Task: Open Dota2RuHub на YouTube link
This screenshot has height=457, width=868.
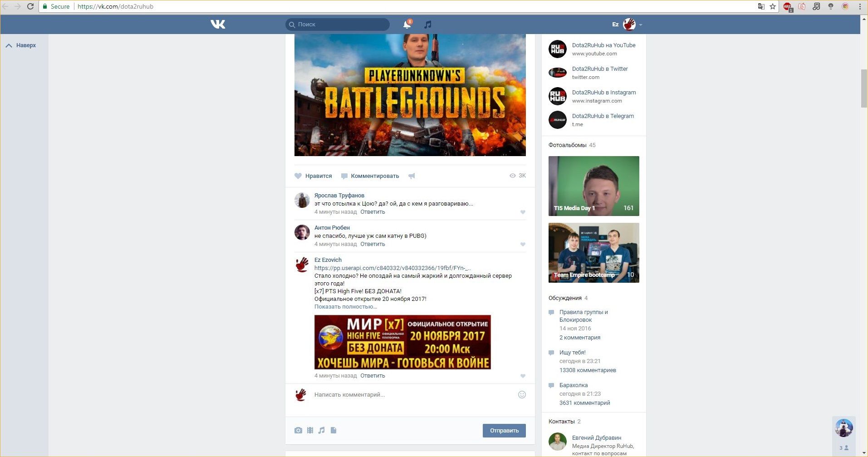Action: click(x=603, y=45)
